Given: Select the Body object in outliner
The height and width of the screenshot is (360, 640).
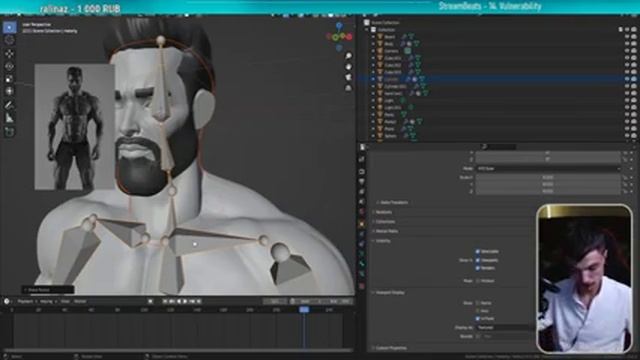Looking at the screenshot, I should pos(389,44).
